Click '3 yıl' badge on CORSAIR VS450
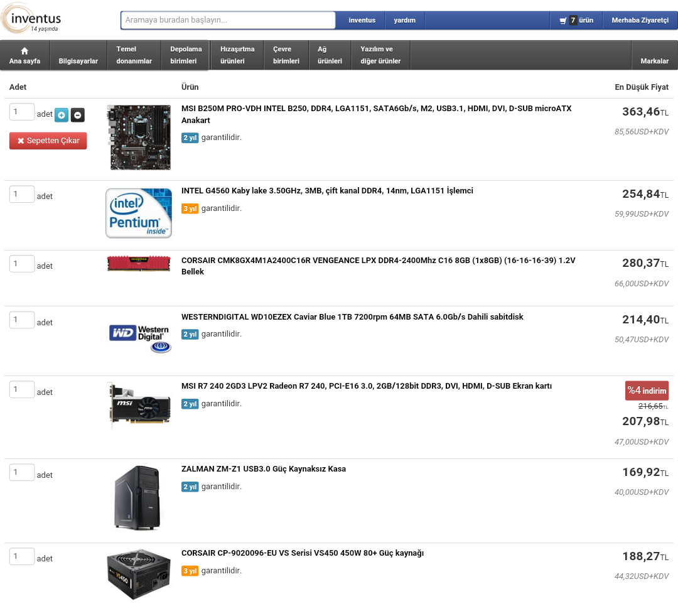678x616 pixels. click(x=190, y=571)
